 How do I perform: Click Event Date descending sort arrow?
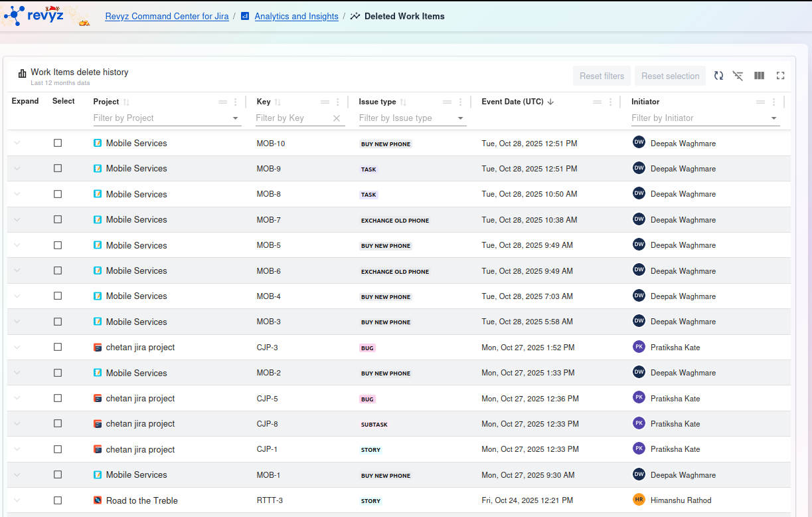[551, 102]
